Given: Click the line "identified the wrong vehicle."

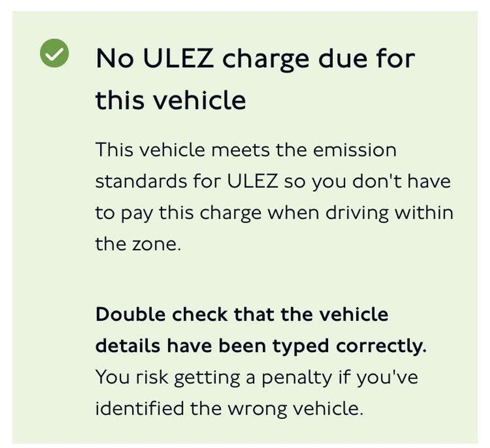Looking at the screenshot, I should coord(229,409).
